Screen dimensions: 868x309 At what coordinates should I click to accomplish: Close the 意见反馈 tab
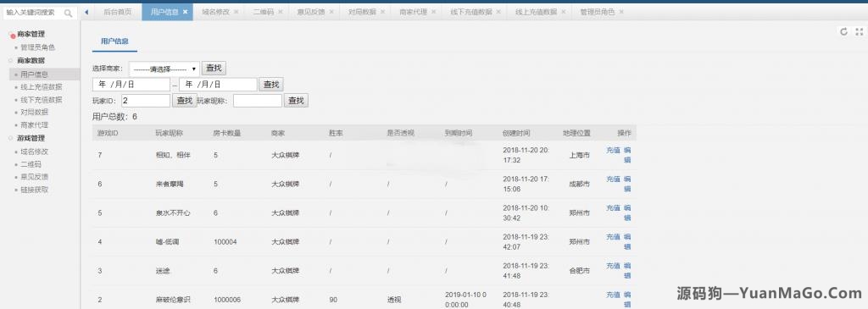(331, 12)
